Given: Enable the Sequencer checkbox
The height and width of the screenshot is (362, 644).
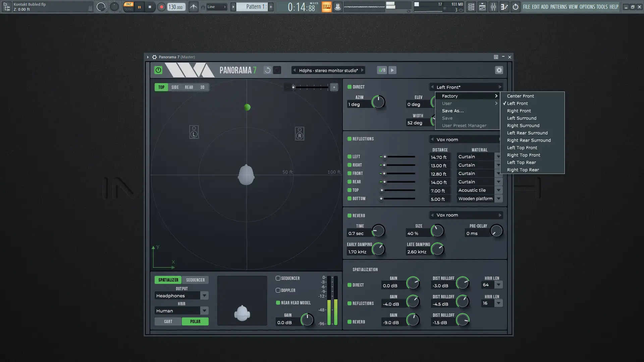Looking at the screenshot, I should coord(278,278).
